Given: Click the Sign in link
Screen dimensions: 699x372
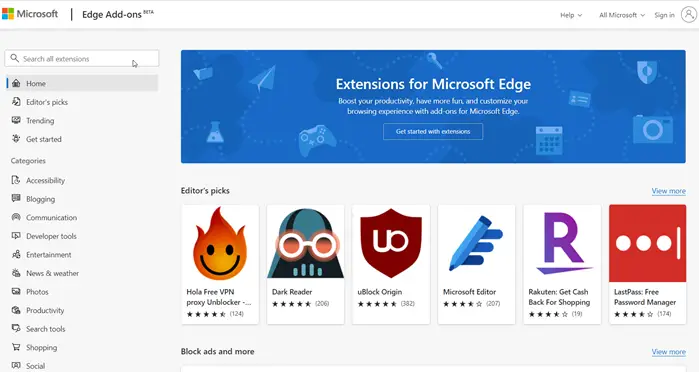Looking at the screenshot, I should pyautogui.click(x=664, y=15).
